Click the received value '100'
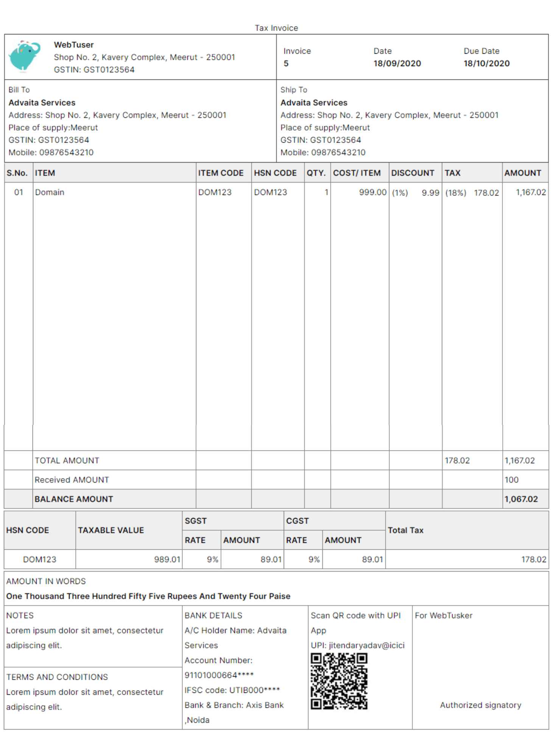 coord(511,480)
